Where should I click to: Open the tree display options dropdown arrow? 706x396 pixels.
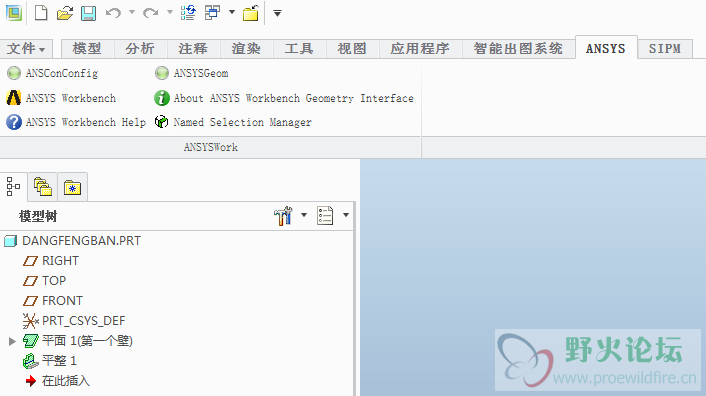(x=346, y=215)
